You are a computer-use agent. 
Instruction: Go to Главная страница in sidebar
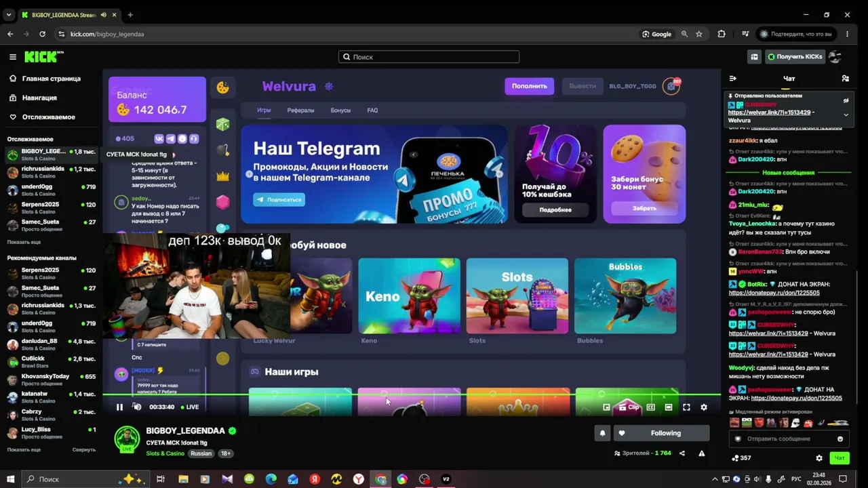click(x=45, y=79)
